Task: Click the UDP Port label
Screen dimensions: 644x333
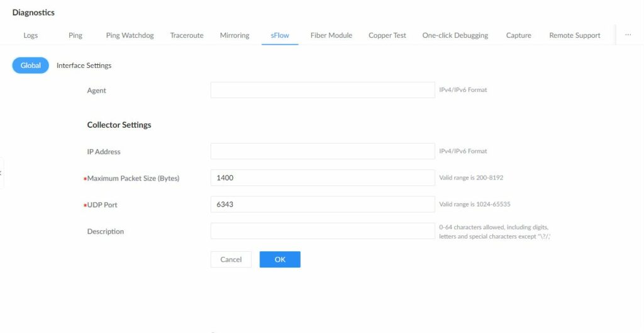Action: pyautogui.click(x=102, y=205)
